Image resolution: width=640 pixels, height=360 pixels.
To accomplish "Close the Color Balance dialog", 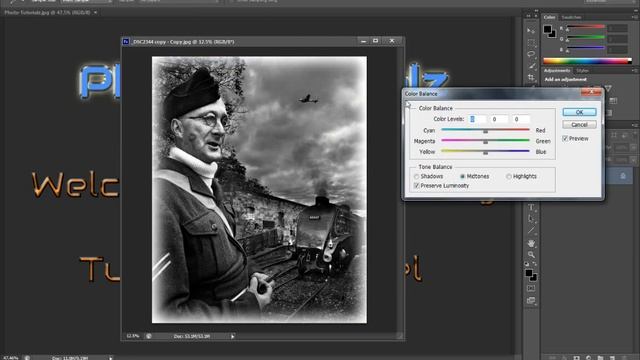I will [591, 93].
